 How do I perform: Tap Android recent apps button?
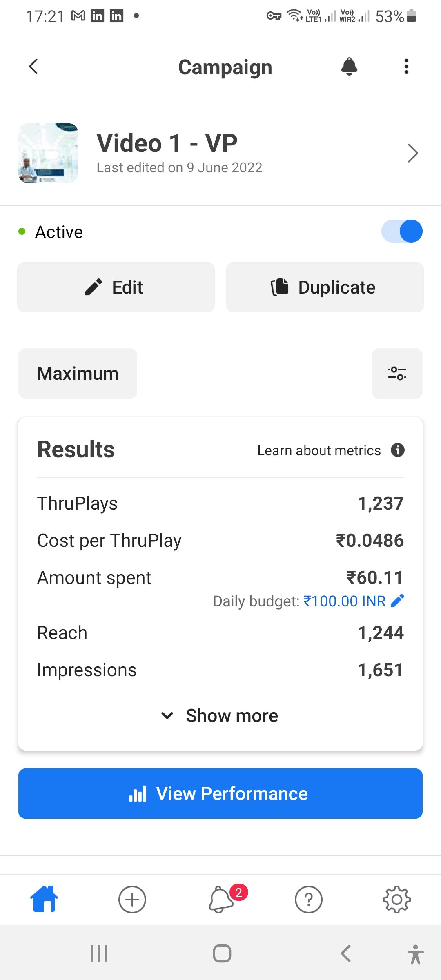pos(99,953)
